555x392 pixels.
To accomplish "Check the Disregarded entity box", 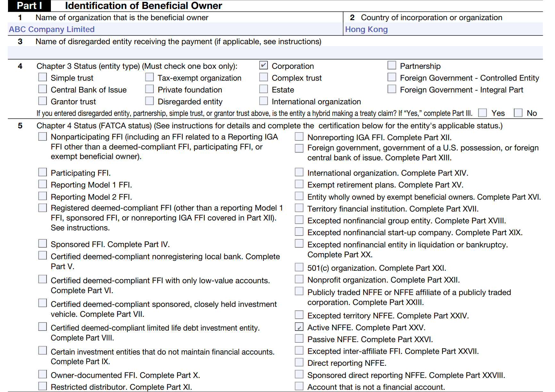I will click(x=149, y=101).
